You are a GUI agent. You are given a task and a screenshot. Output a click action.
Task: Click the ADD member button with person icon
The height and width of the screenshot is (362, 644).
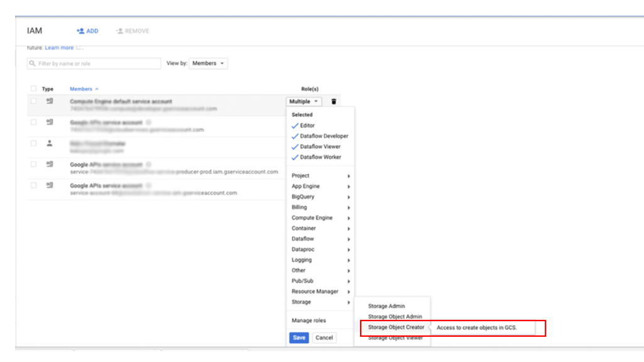tap(87, 31)
